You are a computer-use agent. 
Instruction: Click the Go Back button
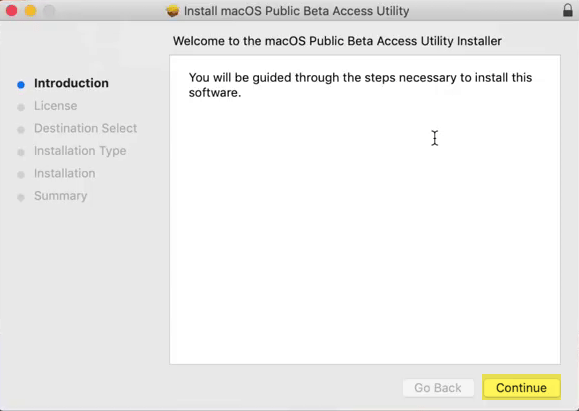coord(438,388)
